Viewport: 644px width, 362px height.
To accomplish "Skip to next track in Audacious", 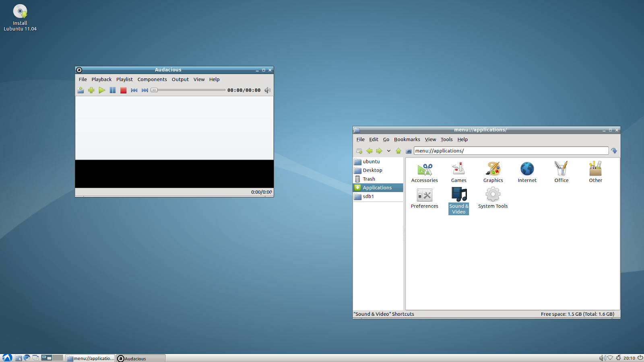I will (x=145, y=90).
